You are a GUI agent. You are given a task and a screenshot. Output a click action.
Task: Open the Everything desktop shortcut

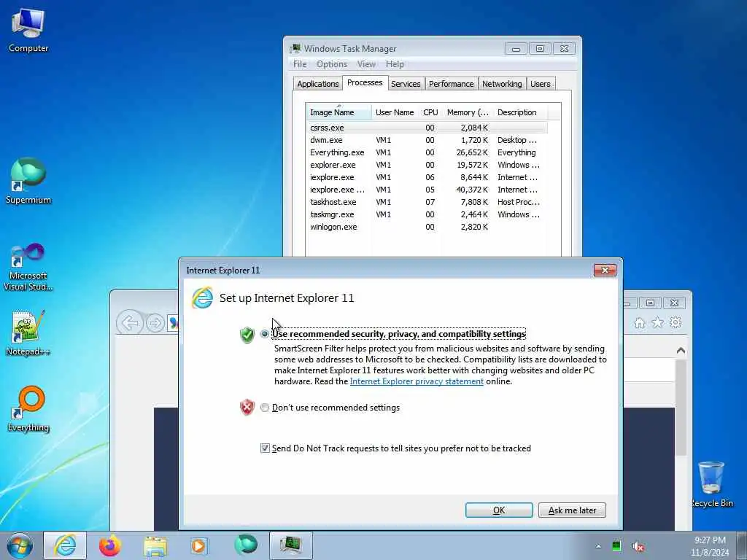pos(28,408)
